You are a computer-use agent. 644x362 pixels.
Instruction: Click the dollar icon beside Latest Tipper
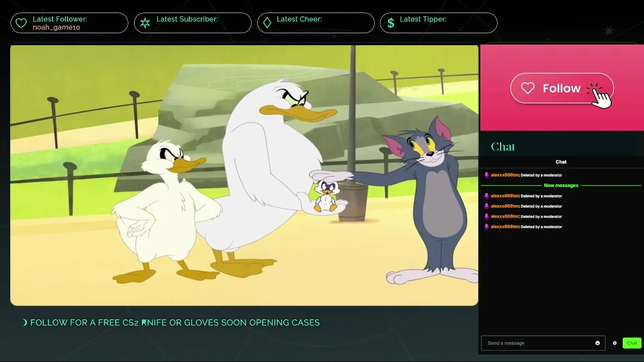(x=391, y=23)
